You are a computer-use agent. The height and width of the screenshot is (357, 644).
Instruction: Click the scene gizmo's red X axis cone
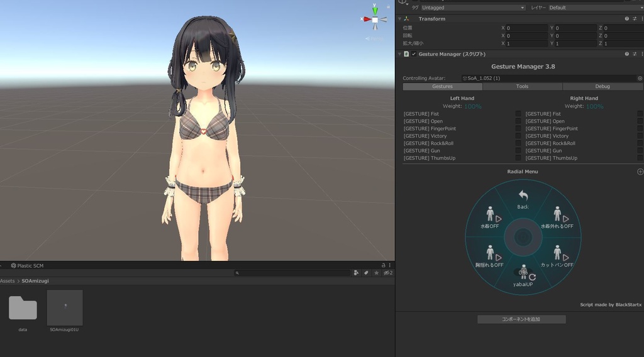366,19
